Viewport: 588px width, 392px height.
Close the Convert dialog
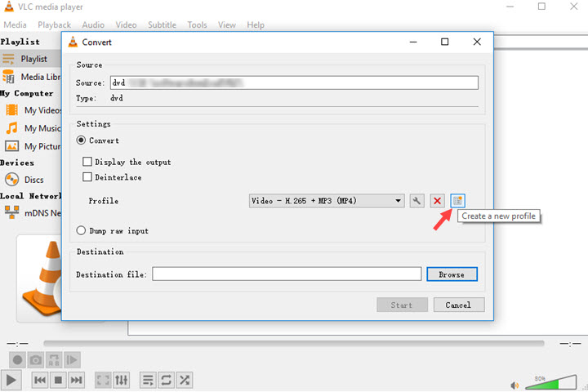477,42
